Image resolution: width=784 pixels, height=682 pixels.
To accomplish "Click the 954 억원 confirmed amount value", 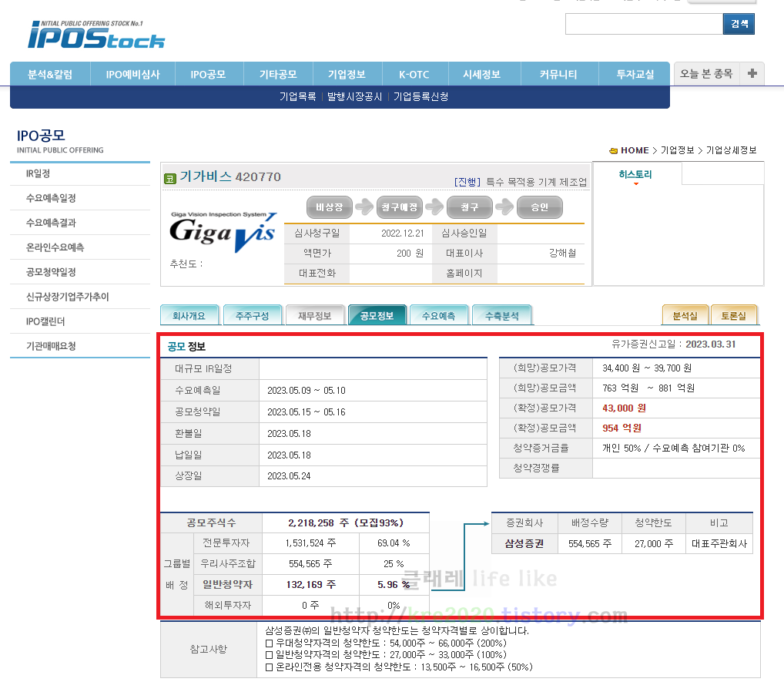I will coord(622,428).
